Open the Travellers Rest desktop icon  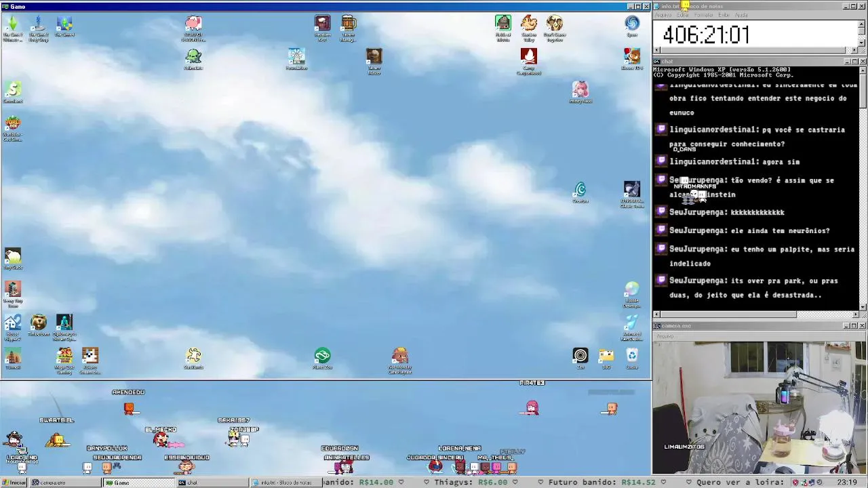click(x=322, y=29)
